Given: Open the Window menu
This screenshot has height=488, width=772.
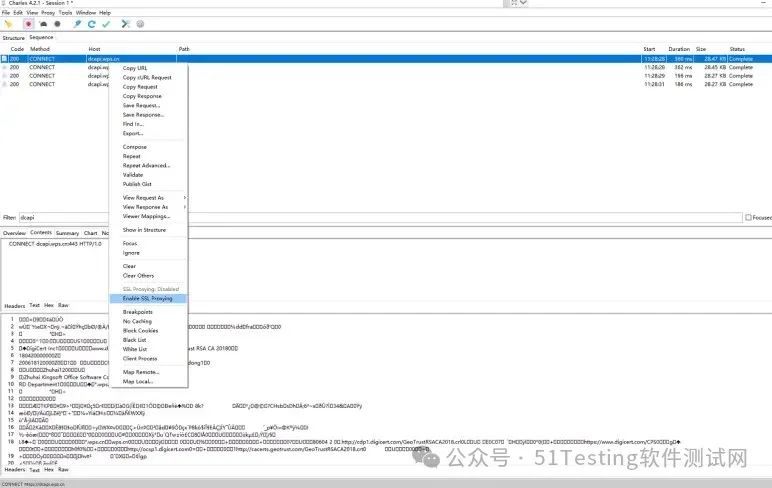Looking at the screenshot, I should (86, 13).
